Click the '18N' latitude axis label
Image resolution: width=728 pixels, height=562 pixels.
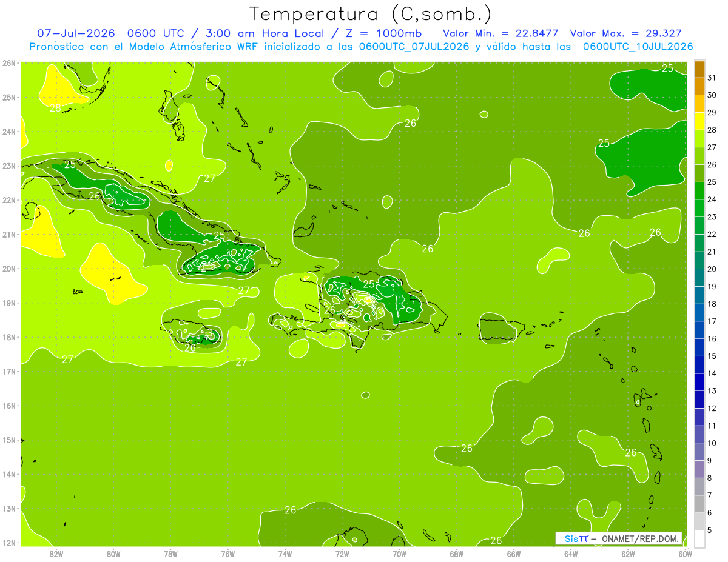pos(8,337)
